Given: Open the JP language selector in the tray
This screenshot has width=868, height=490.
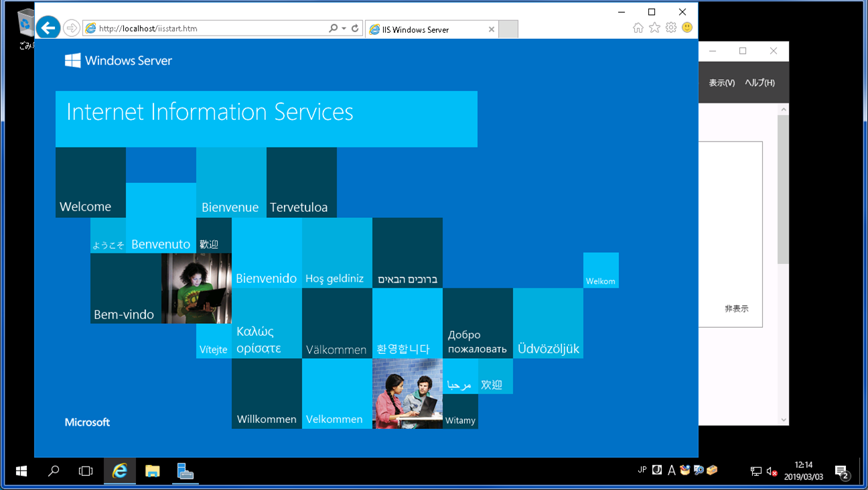Looking at the screenshot, I should (x=642, y=471).
